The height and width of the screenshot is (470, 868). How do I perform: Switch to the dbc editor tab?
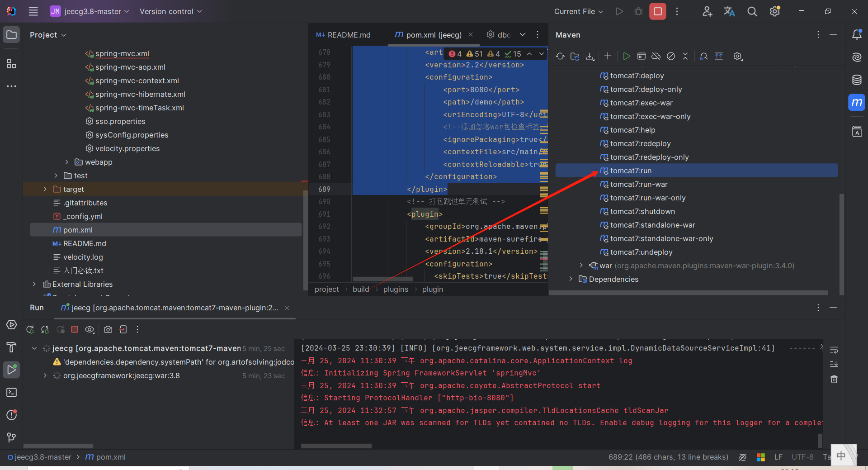[498, 35]
